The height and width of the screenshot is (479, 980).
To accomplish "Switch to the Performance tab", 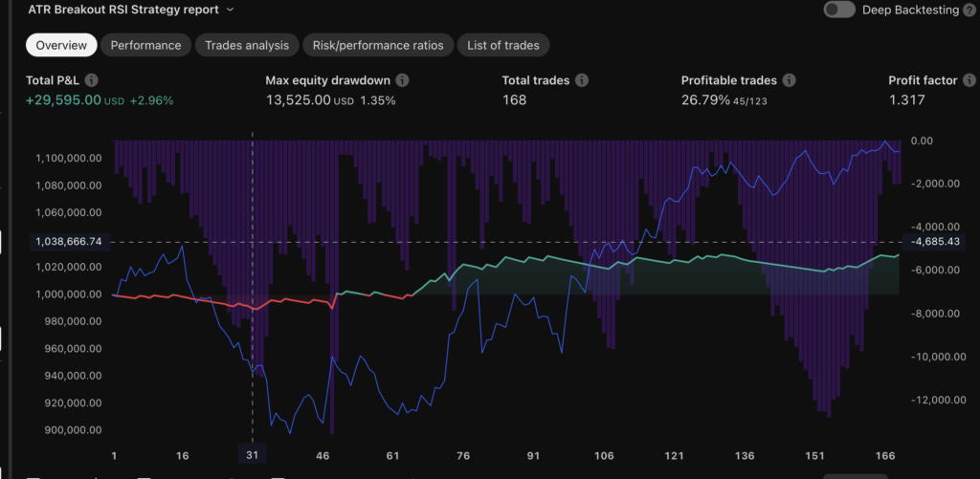I will point(145,45).
